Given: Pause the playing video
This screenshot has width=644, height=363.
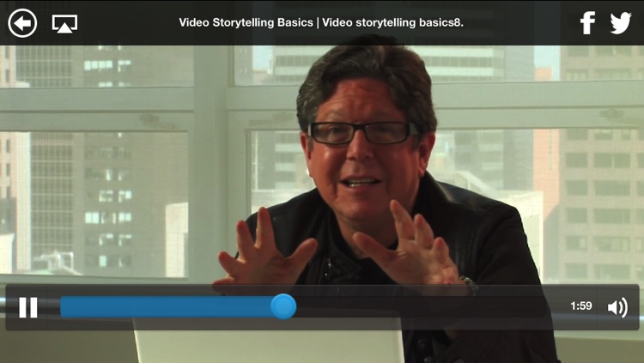Looking at the screenshot, I should point(28,307).
